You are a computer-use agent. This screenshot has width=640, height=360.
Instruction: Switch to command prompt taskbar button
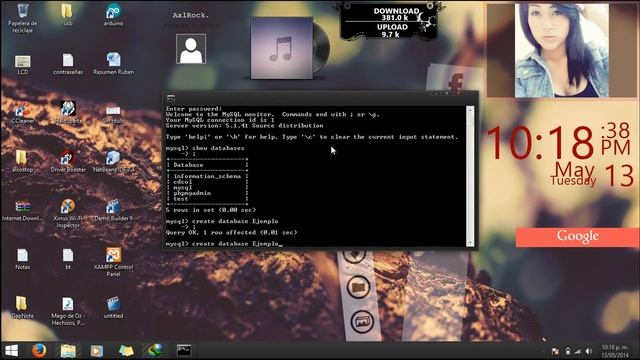(184, 350)
